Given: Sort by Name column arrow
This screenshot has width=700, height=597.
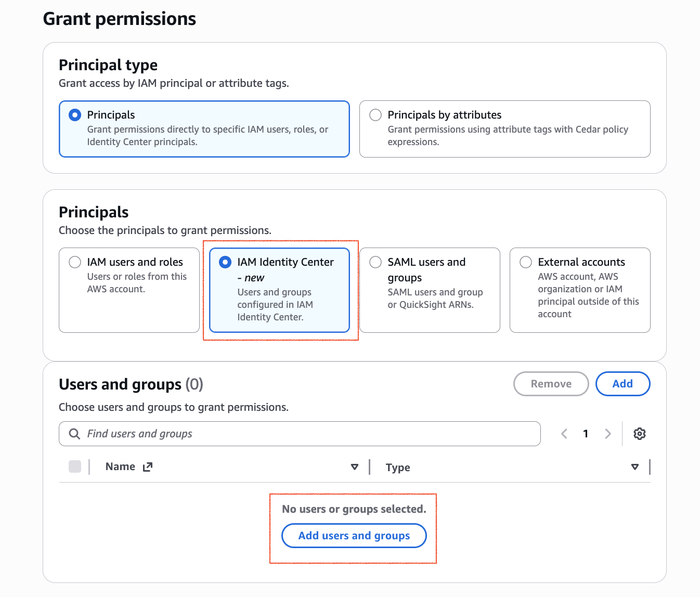Looking at the screenshot, I should (x=355, y=467).
